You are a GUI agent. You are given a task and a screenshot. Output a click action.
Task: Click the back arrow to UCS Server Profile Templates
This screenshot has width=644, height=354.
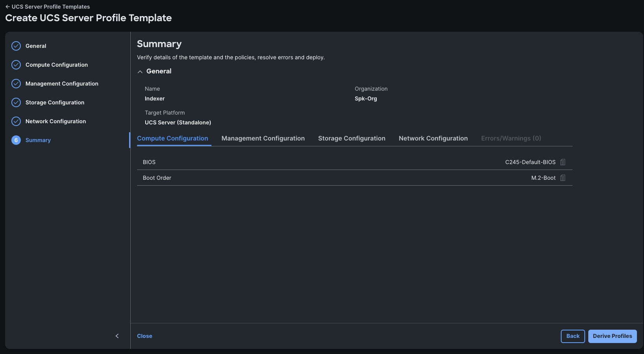7,6
